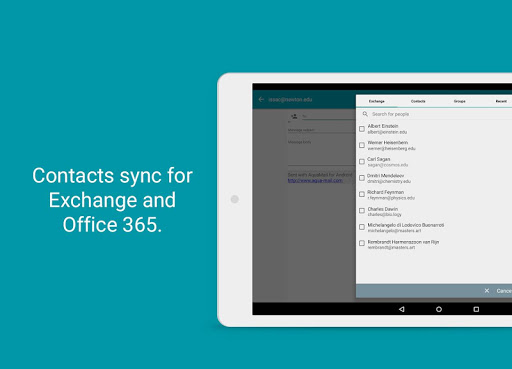Tap the Android back navigation triangle

click(x=402, y=309)
